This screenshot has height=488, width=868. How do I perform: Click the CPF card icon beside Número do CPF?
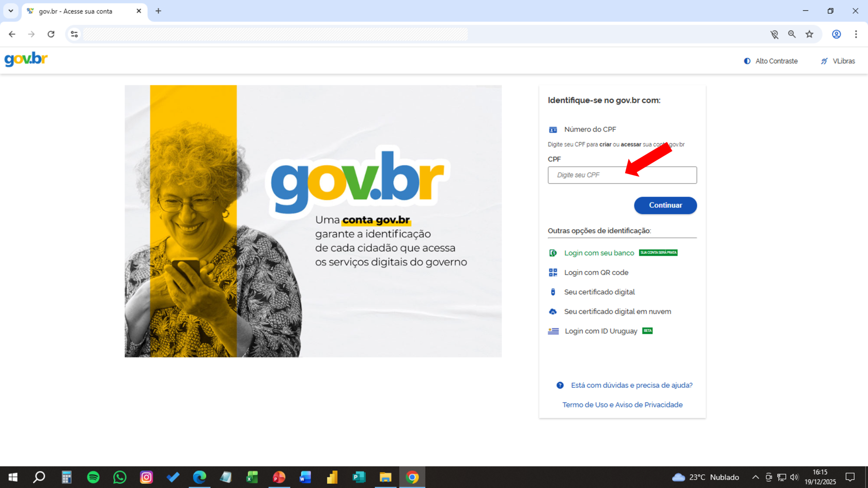coord(553,129)
